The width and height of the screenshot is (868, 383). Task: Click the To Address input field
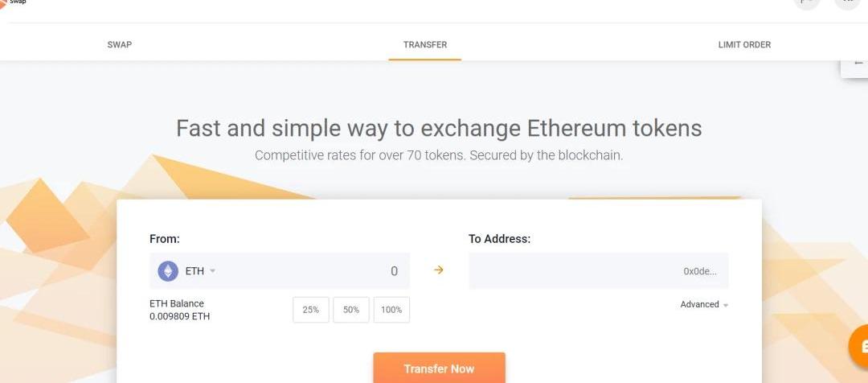tap(599, 271)
